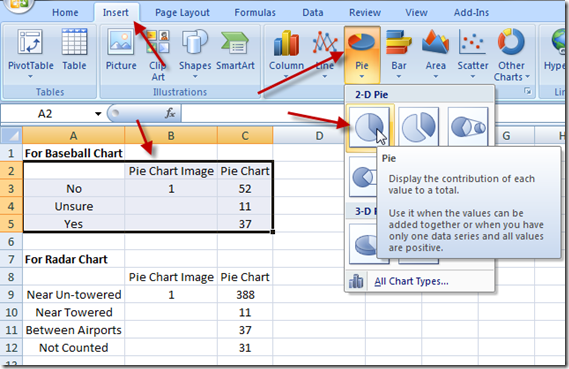Select the 'Near Towered' cell
The image size is (569, 369).
tap(74, 312)
